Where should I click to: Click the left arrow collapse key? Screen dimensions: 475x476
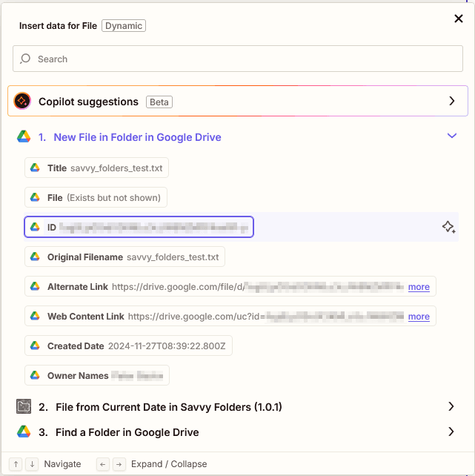(103, 464)
